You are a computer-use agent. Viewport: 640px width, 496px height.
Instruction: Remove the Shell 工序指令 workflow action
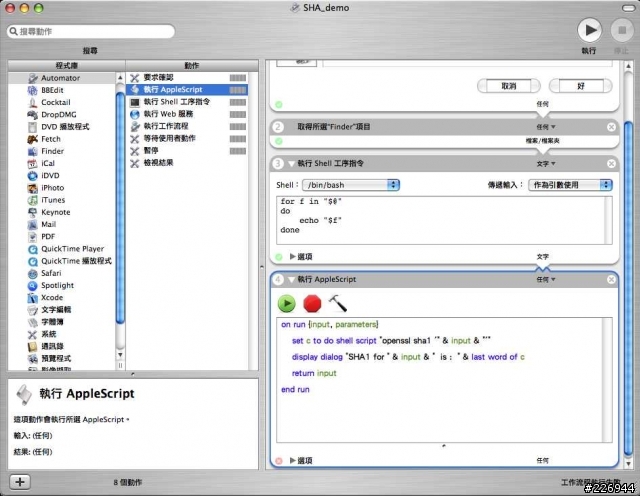point(611,164)
